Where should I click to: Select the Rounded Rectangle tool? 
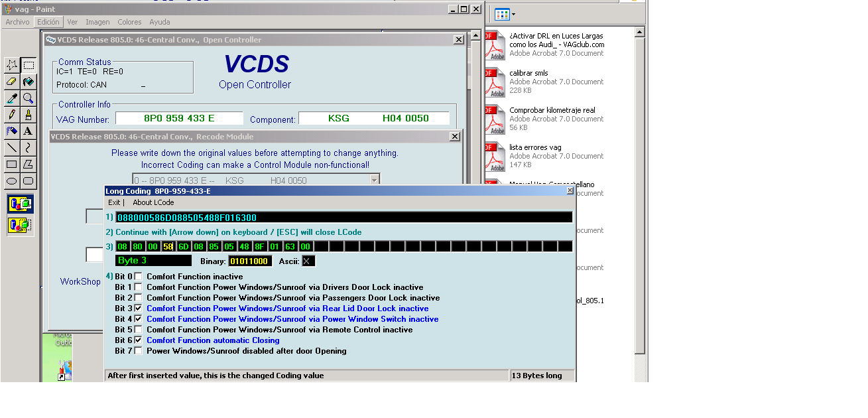[29, 180]
